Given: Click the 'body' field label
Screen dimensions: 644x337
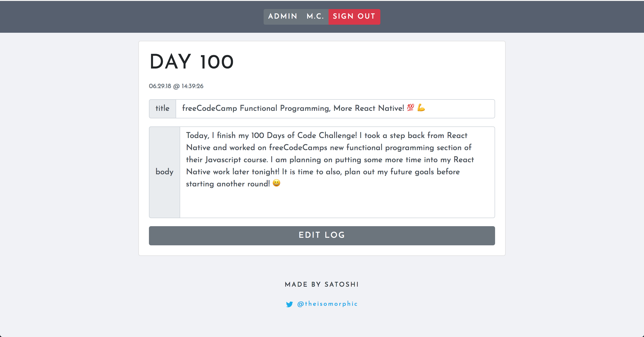Looking at the screenshot, I should pos(165,172).
